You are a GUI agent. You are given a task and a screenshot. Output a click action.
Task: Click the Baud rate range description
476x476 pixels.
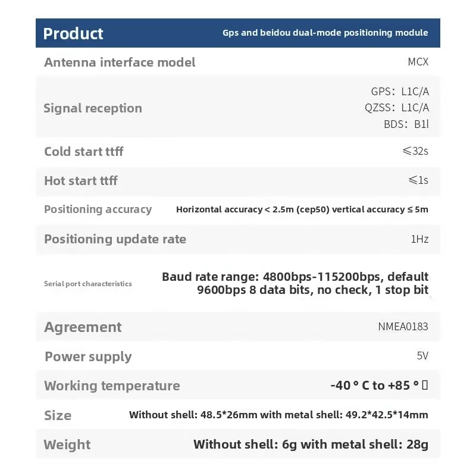click(295, 283)
